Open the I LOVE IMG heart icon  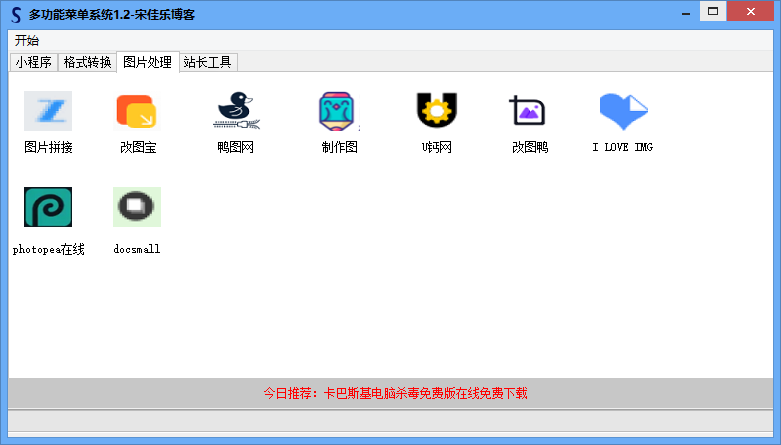[x=622, y=111]
